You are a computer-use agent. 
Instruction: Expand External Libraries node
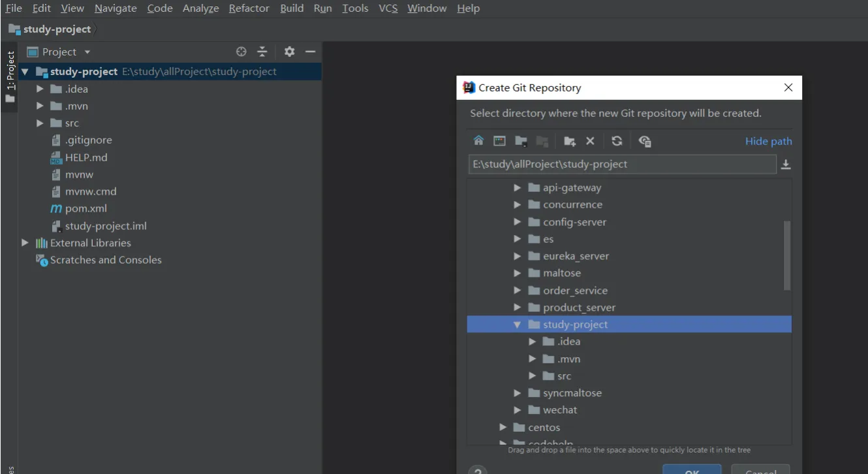[x=25, y=243]
